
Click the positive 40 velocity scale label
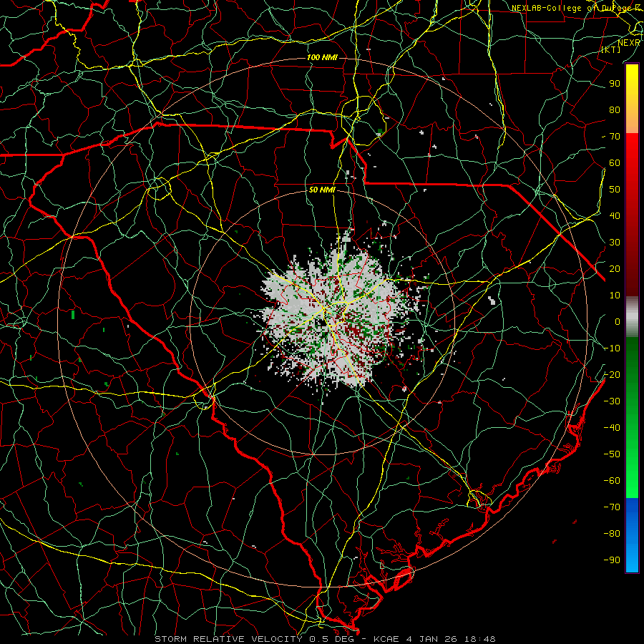coord(615,215)
